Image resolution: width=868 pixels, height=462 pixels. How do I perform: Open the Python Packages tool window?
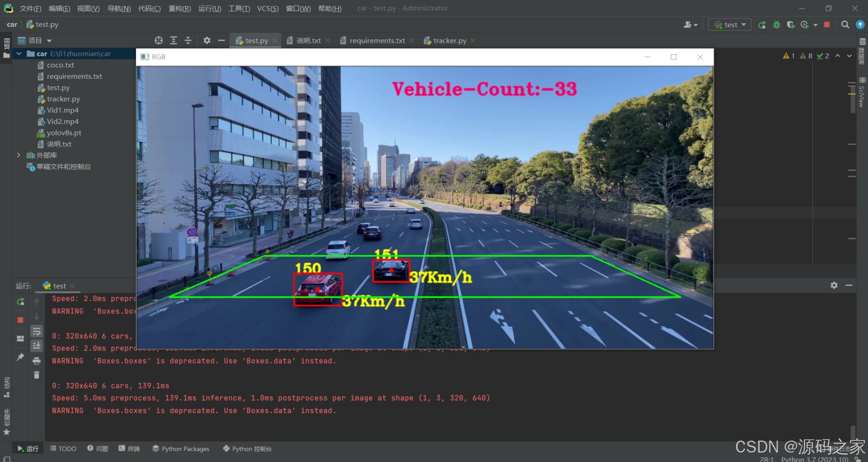pyautogui.click(x=181, y=448)
